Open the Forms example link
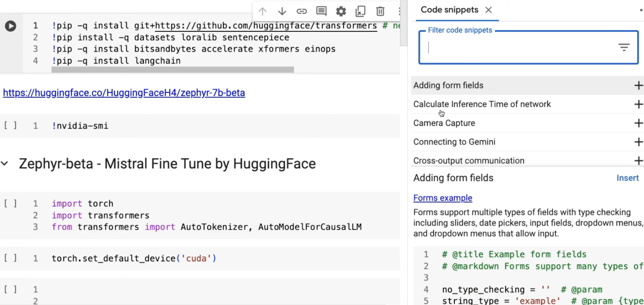Image resolution: width=644 pixels, height=305 pixels. 443,198
